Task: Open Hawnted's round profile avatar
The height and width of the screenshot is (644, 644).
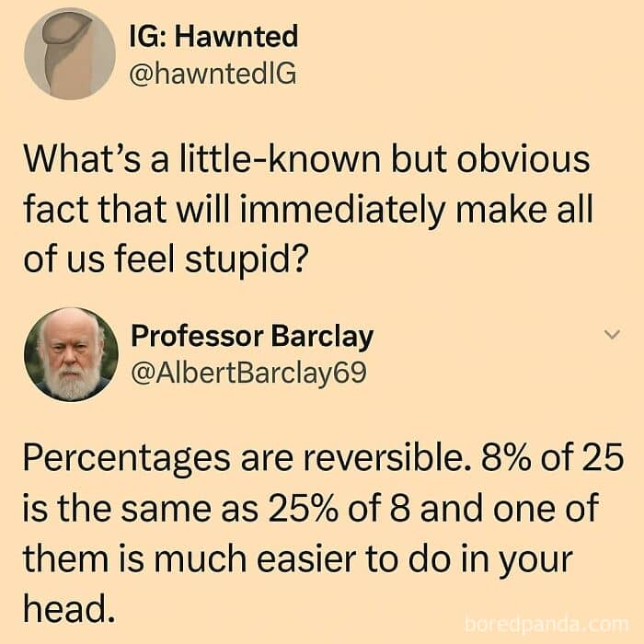Action: coord(70,53)
